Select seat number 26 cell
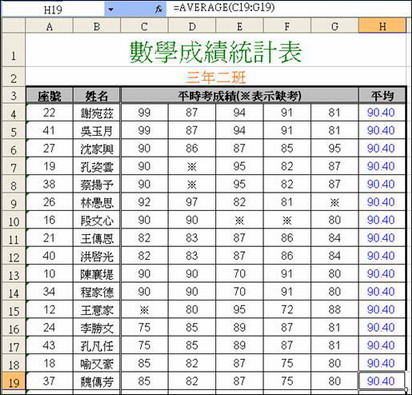Screen dimensions: 412x395 [x=49, y=202]
